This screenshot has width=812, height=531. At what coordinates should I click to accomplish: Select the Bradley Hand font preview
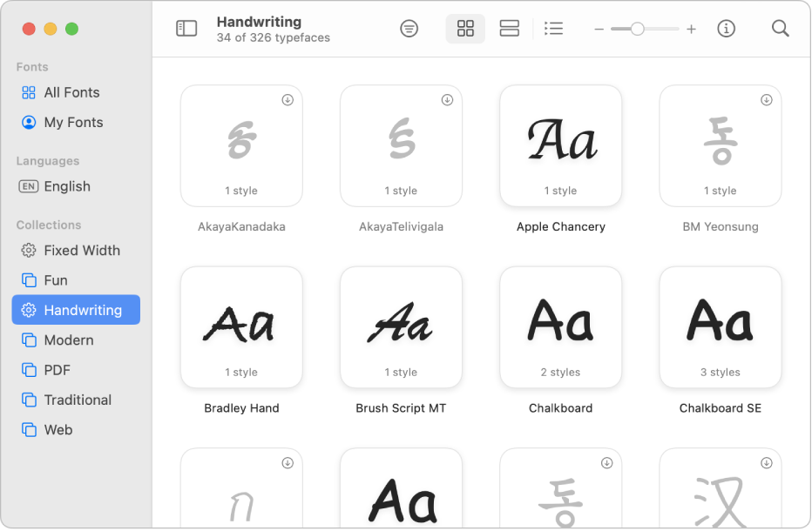(x=242, y=327)
